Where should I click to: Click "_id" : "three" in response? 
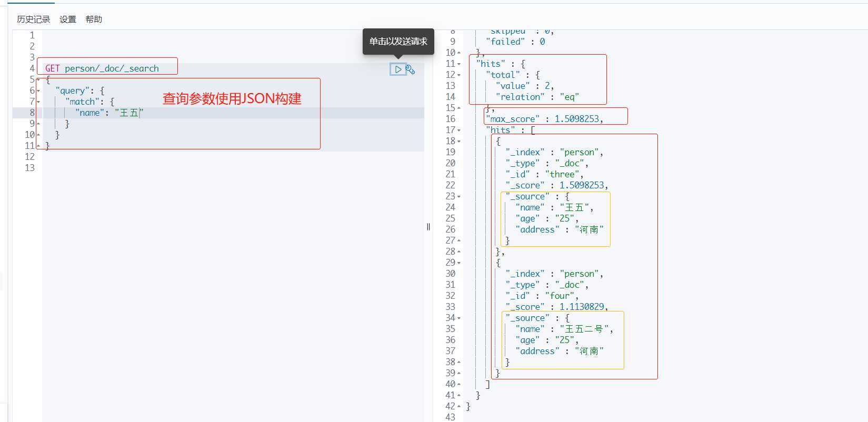click(545, 174)
